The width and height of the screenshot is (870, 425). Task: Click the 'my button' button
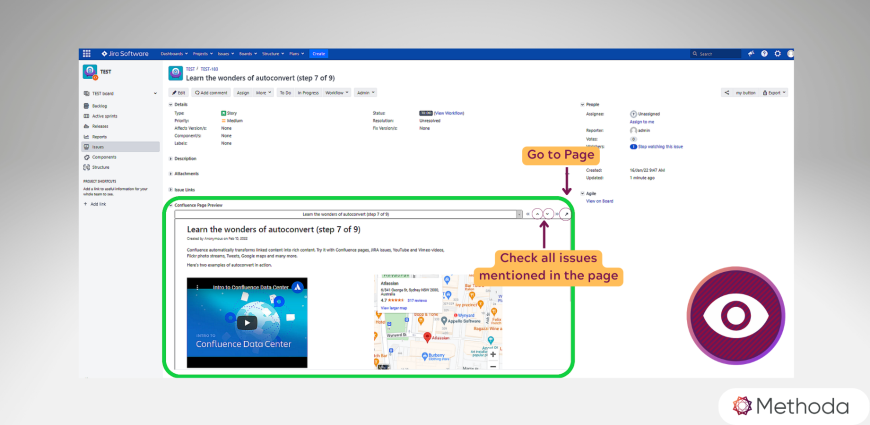[745, 93]
